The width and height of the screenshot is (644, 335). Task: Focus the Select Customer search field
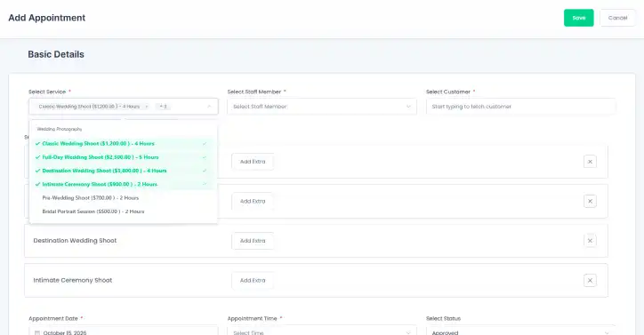[520, 107]
